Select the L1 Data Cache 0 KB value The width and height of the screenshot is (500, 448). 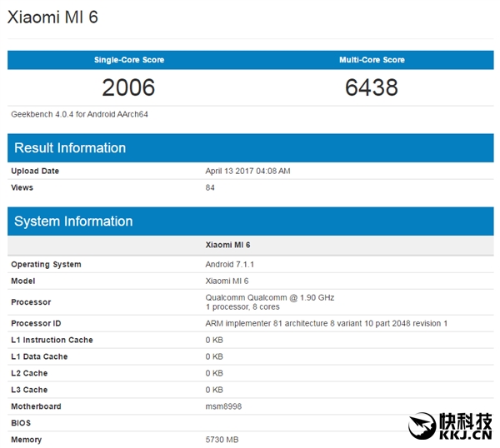(214, 356)
